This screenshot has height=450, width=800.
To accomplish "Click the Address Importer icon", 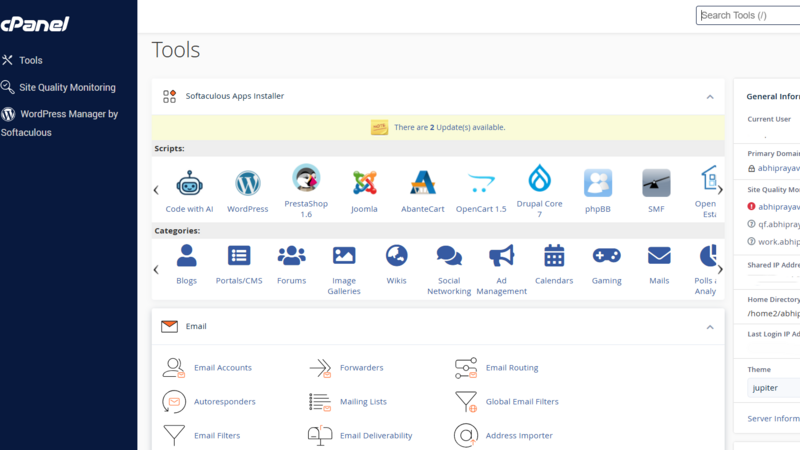I will tap(465, 435).
